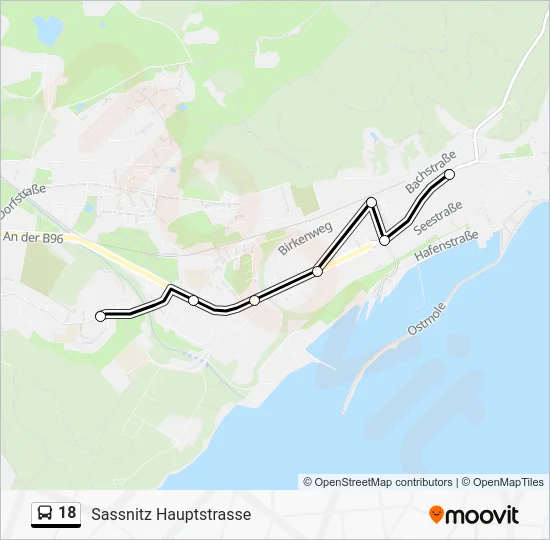This screenshot has height=540, width=550.
Task: Click the Hafenstraße street label
Action: coord(446,245)
